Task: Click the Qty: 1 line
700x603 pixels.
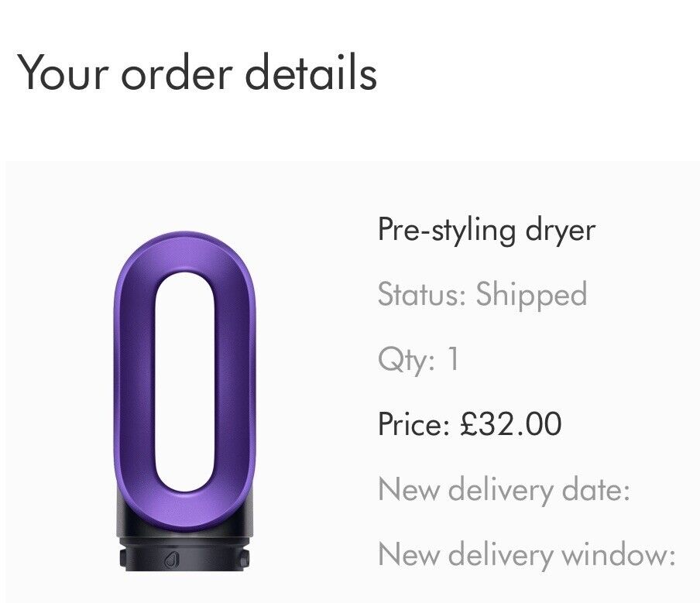Action: 418,359
